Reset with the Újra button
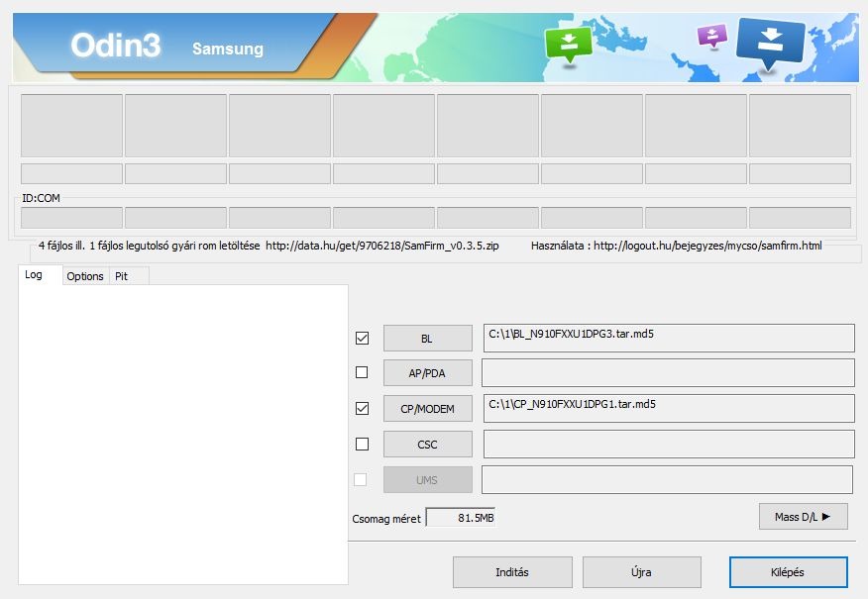Image resolution: width=868 pixels, height=599 pixels. pos(642,572)
